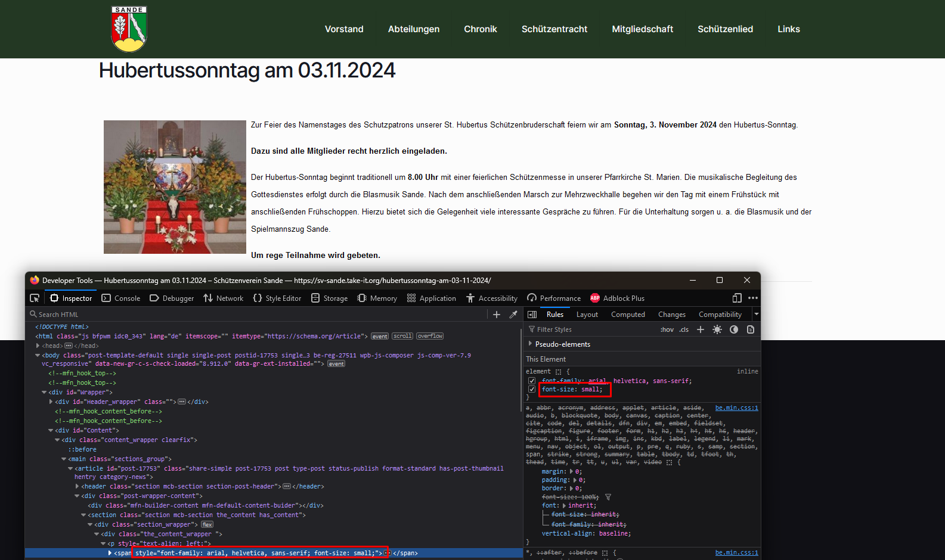945x560 pixels.
Task: Create a new node with plus icon
Action: (497, 315)
